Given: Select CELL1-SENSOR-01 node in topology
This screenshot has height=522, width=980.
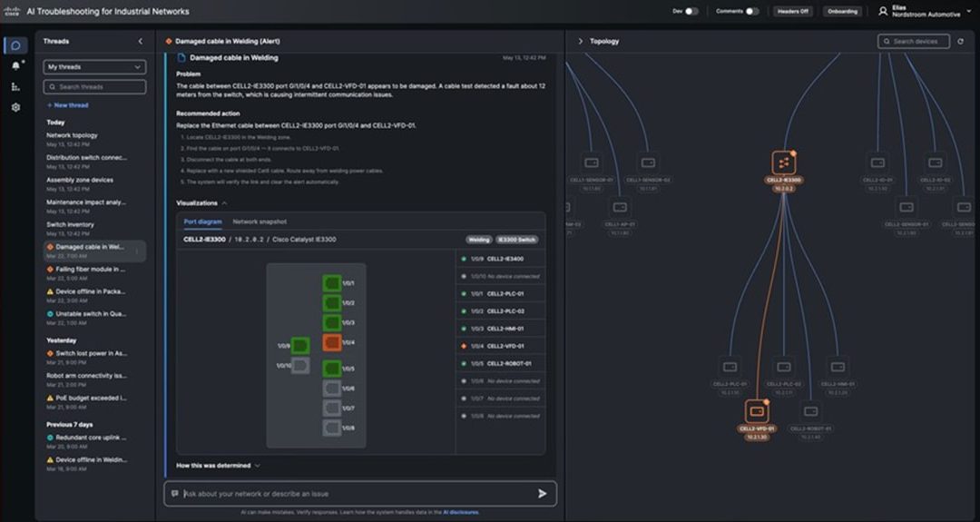Looking at the screenshot, I should 592,163.
